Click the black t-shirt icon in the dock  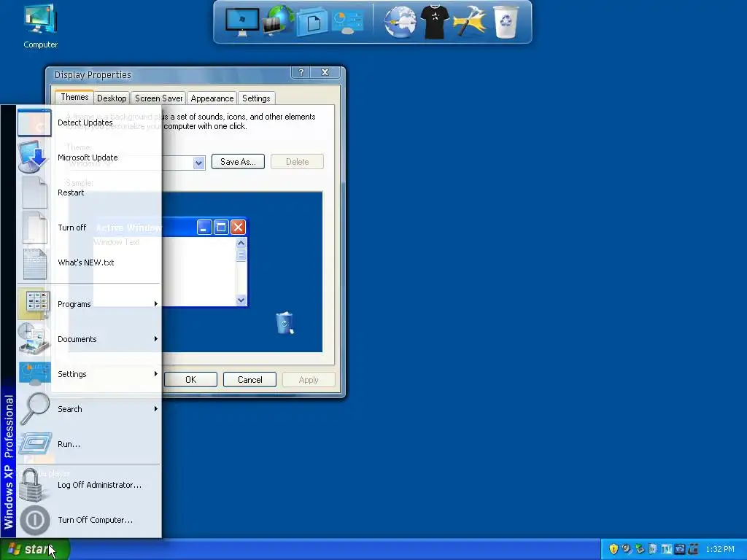435,21
